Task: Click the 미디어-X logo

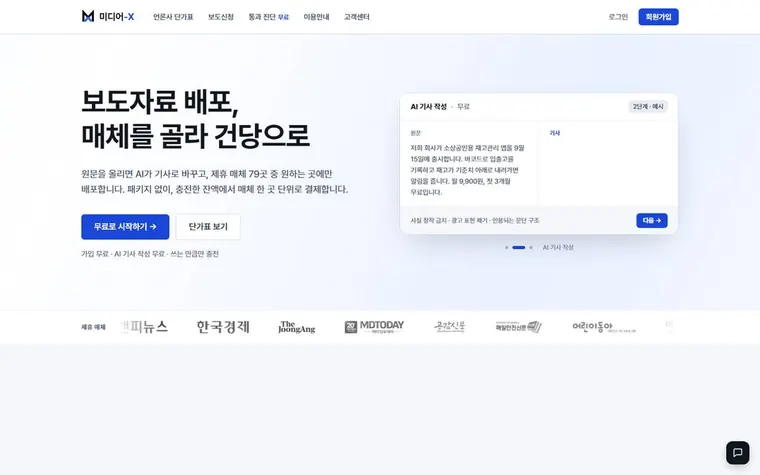Action: click(x=108, y=16)
